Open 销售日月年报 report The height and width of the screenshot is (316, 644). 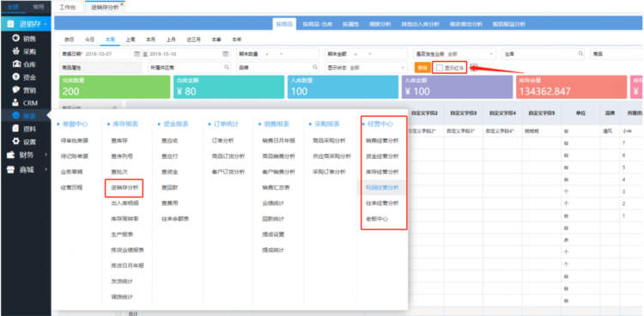point(278,141)
